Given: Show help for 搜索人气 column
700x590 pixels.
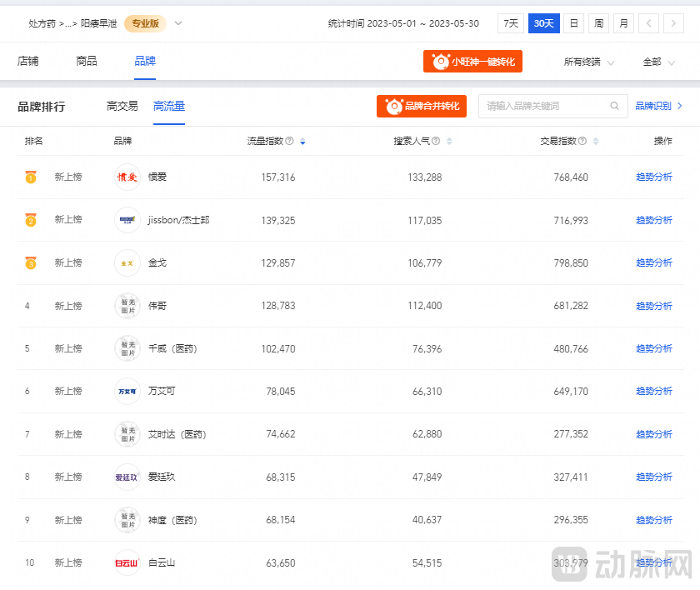Looking at the screenshot, I should click(436, 141).
